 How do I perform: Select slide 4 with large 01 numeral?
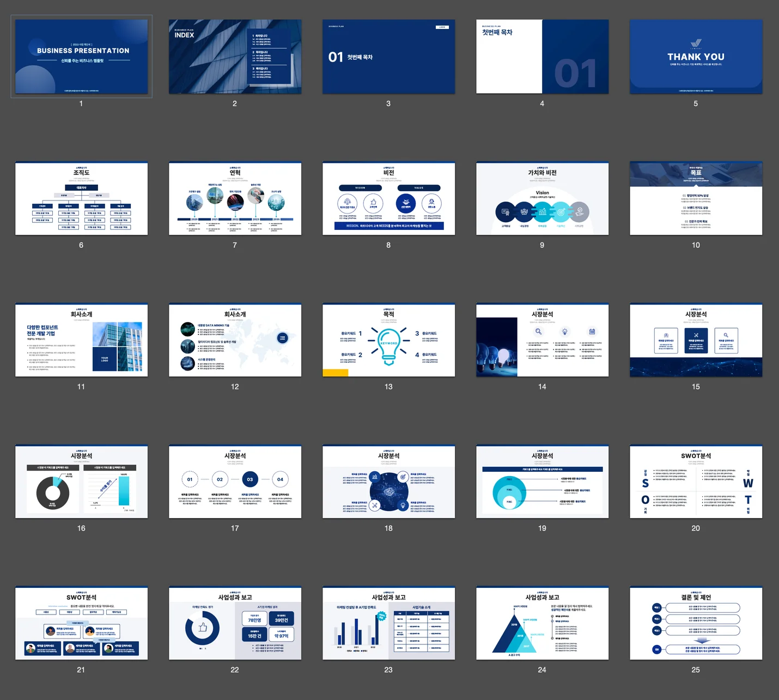(x=542, y=57)
